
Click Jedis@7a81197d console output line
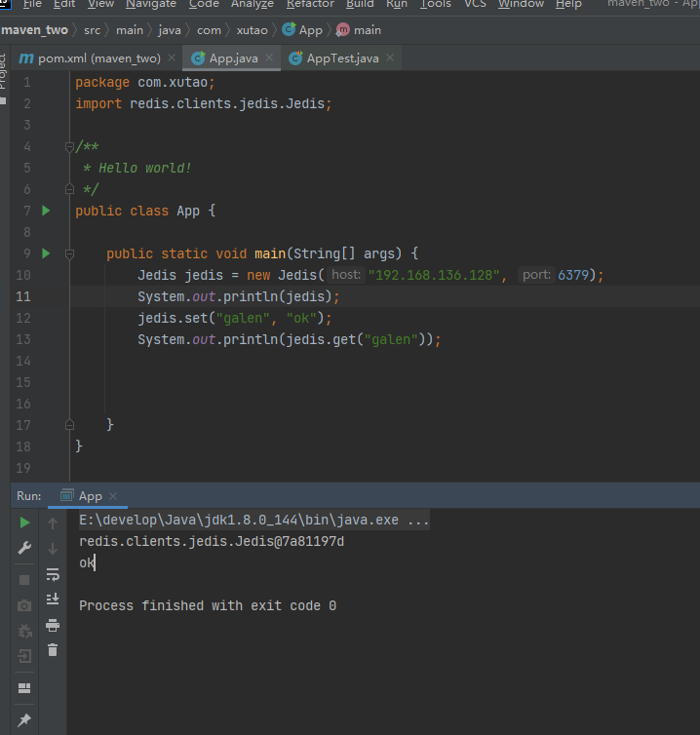pos(212,541)
